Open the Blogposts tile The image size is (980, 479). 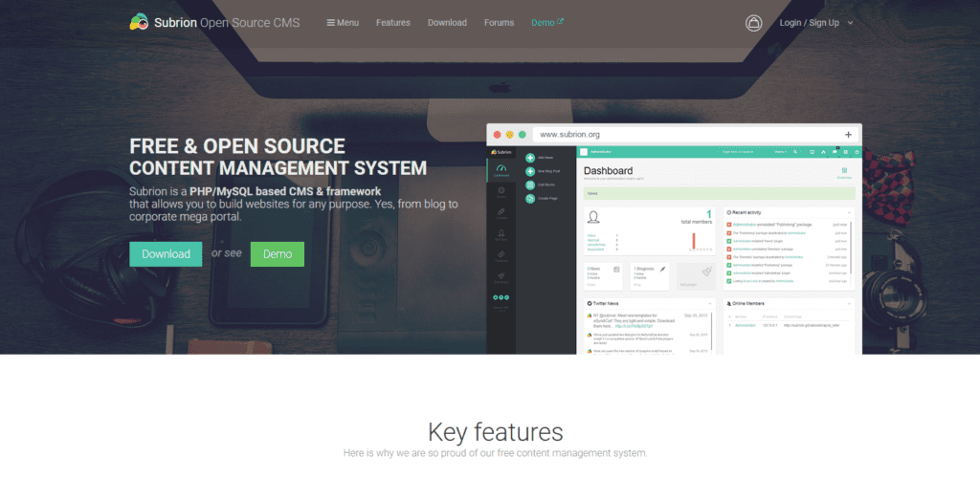click(x=650, y=276)
